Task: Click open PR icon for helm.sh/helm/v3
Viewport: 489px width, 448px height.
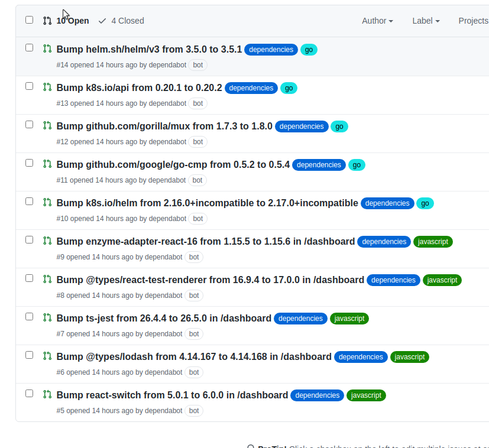Action: point(47,48)
